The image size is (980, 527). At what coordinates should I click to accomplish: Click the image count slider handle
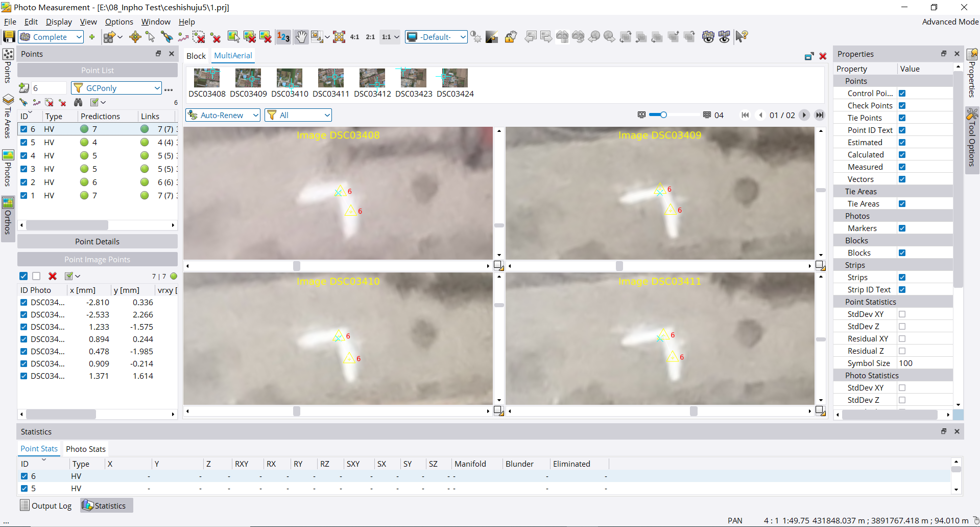coord(663,115)
